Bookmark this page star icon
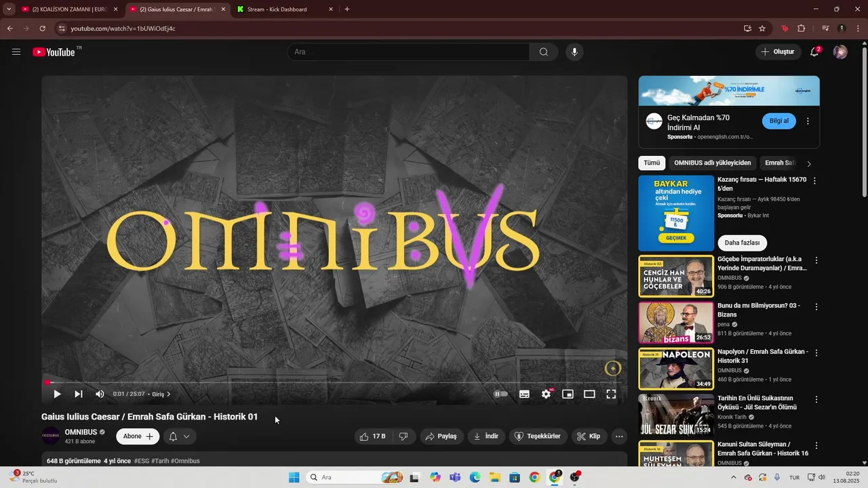The width and height of the screenshot is (868, 488). (762, 28)
